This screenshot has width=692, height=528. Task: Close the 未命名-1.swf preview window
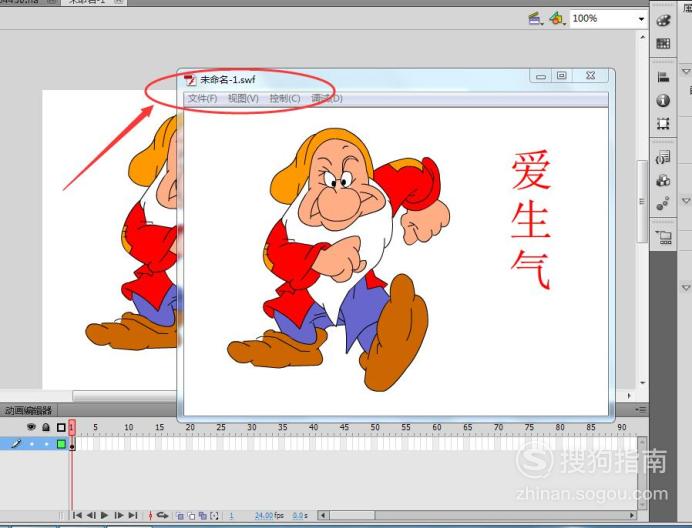(x=590, y=76)
